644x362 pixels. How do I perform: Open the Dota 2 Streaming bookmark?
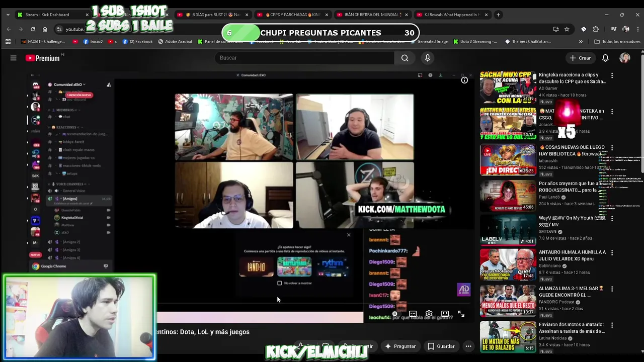click(x=475, y=42)
